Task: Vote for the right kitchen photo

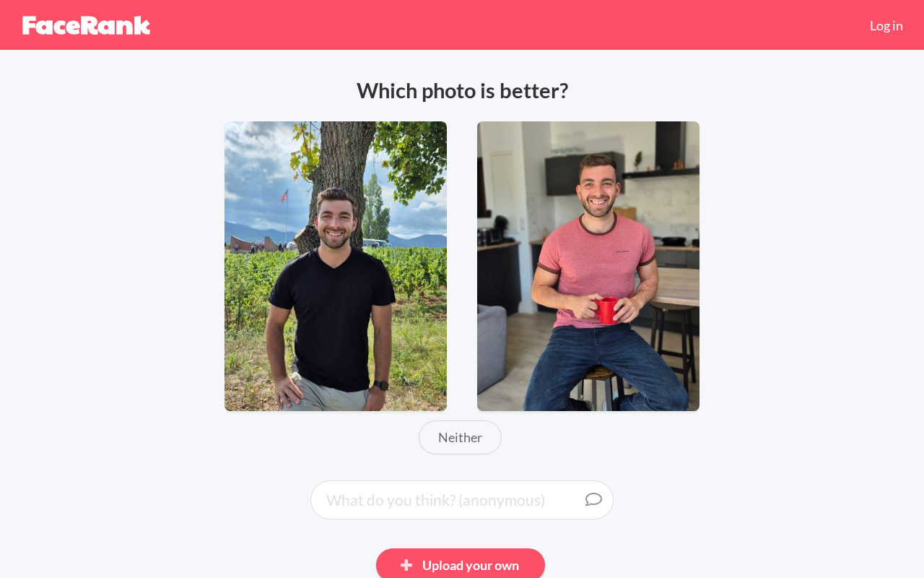Action: tap(588, 266)
